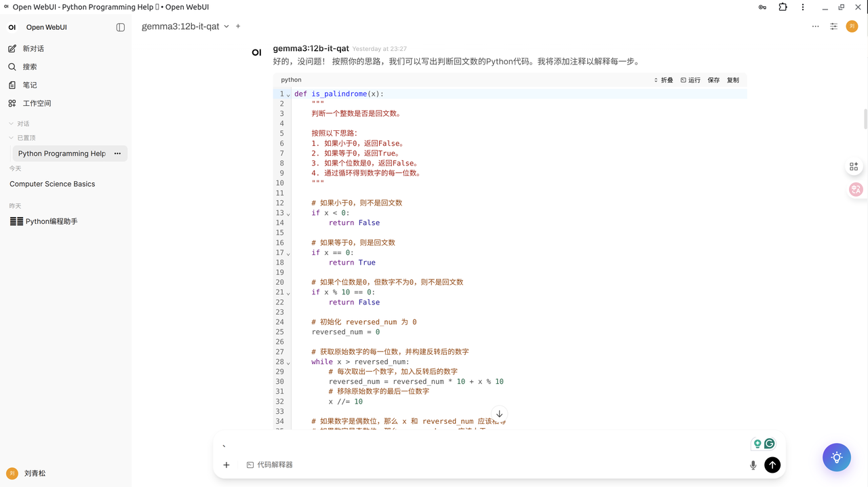
Task: Click the python language label of code block
Action: (x=291, y=80)
